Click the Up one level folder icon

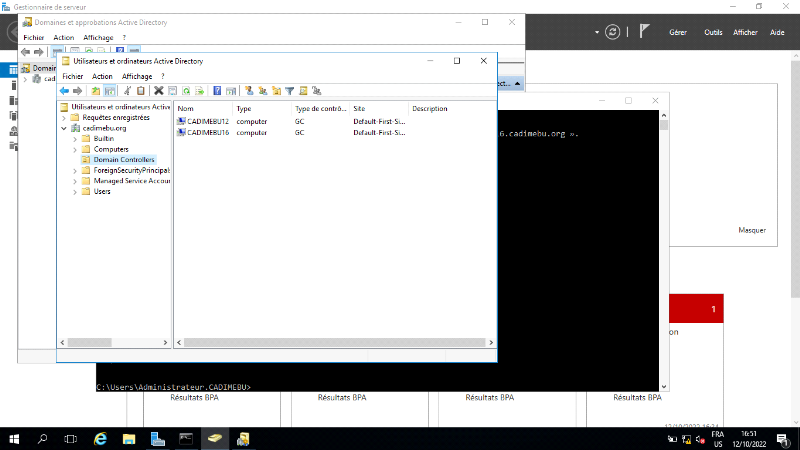(95, 90)
